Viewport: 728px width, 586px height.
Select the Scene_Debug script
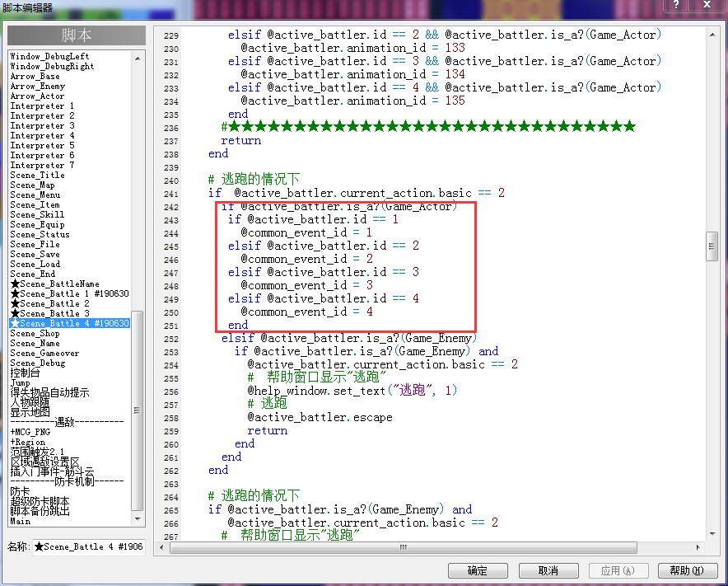pyautogui.click(x=38, y=363)
